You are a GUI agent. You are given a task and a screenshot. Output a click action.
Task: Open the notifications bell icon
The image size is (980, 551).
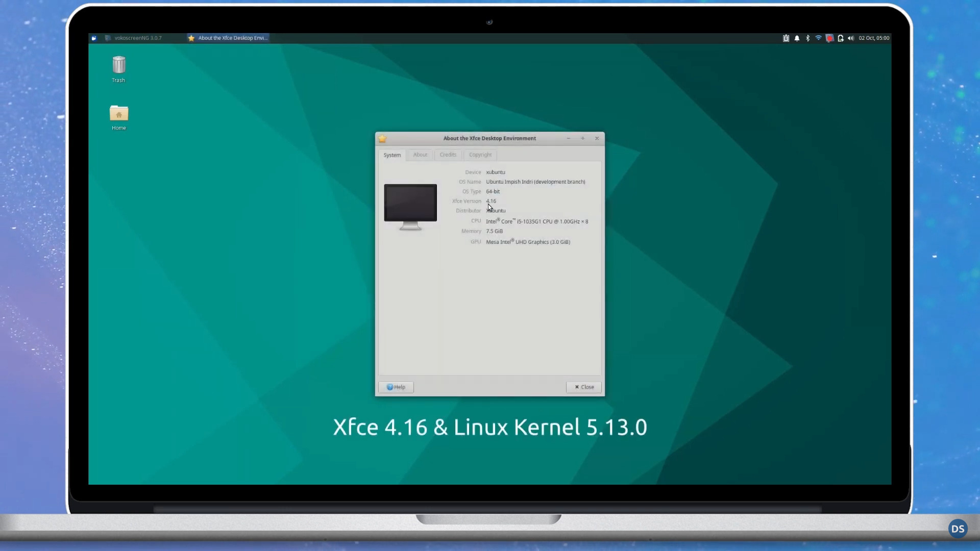tap(797, 38)
